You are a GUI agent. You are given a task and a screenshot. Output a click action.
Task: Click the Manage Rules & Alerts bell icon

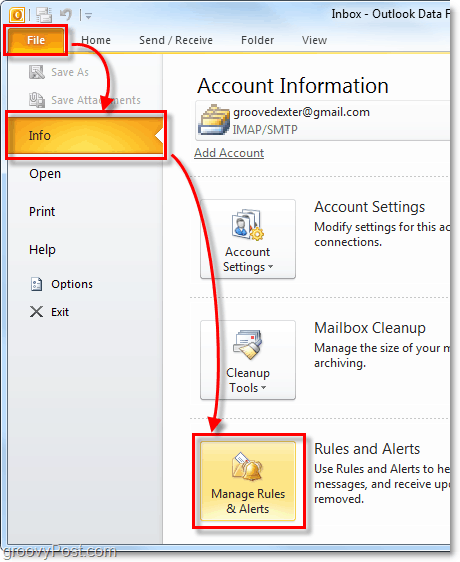pyautogui.click(x=247, y=466)
